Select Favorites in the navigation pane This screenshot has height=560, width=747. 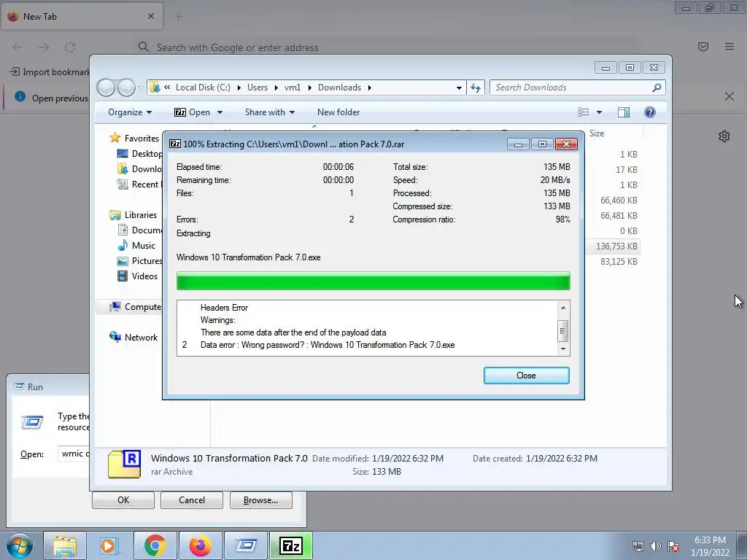point(141,138)
